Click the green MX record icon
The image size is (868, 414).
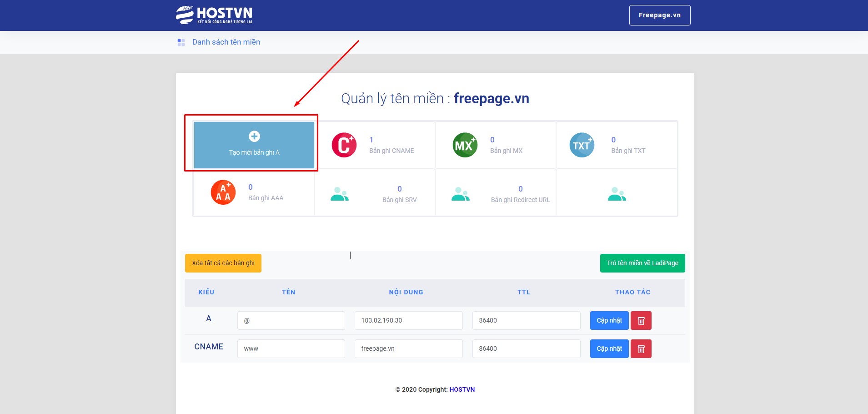point(465,145)
